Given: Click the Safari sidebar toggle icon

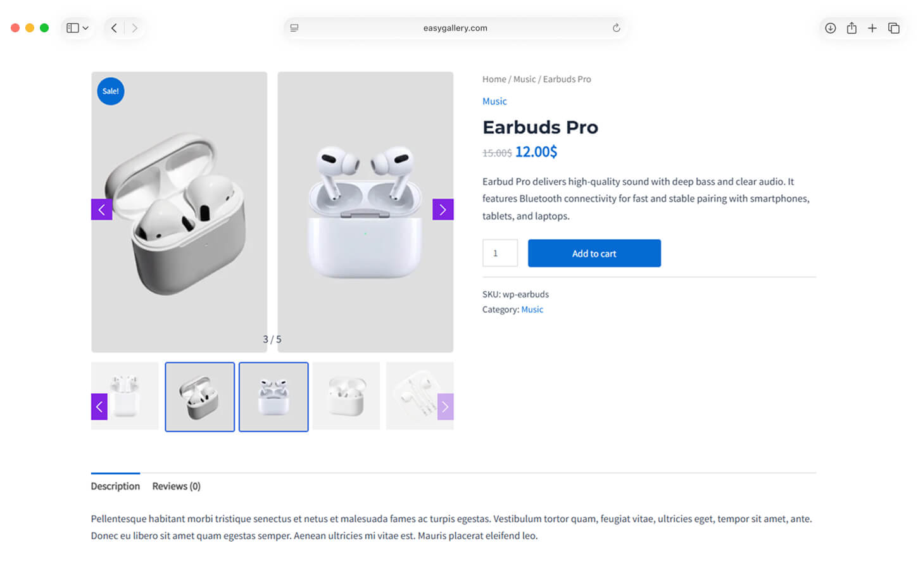Looking at the screenshot, I should coord(73,28).
